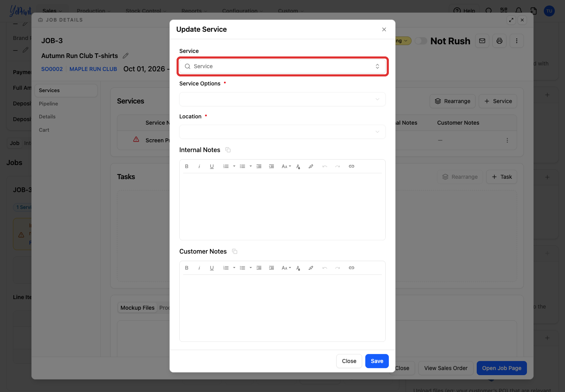This screenshot has height=392, width=565.
Task: Click View Sales Order button
Action: [446, 368]
